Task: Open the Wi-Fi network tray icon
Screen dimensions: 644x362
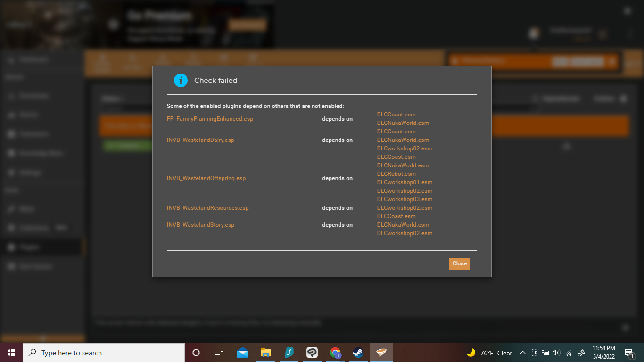Action: tap(569, 353)
